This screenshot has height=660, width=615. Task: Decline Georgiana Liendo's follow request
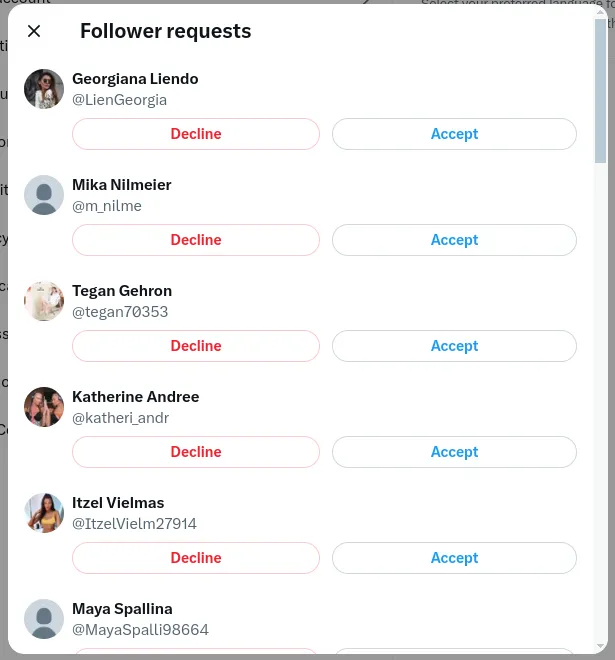tap(196, 134)
